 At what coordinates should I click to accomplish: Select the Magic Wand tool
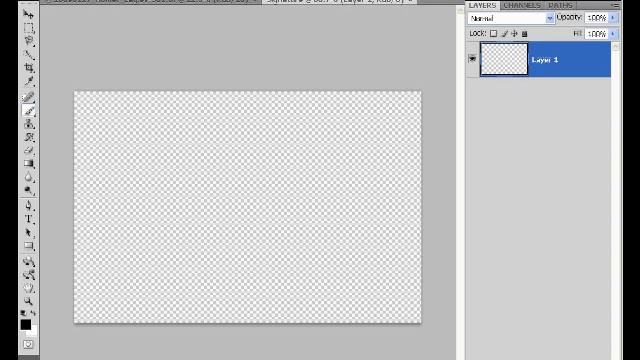(x=29, y=54)
